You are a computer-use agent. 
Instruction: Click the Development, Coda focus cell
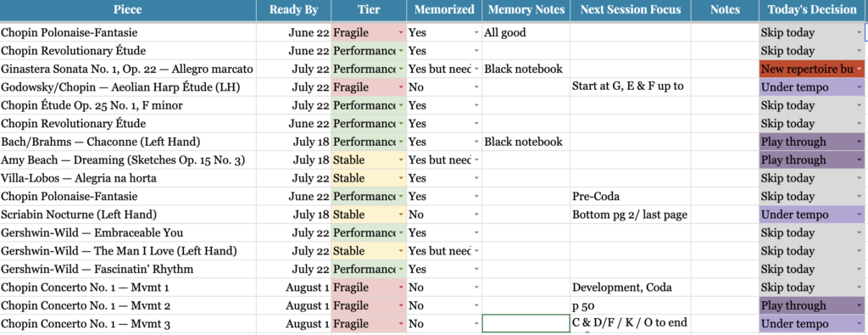631,288
